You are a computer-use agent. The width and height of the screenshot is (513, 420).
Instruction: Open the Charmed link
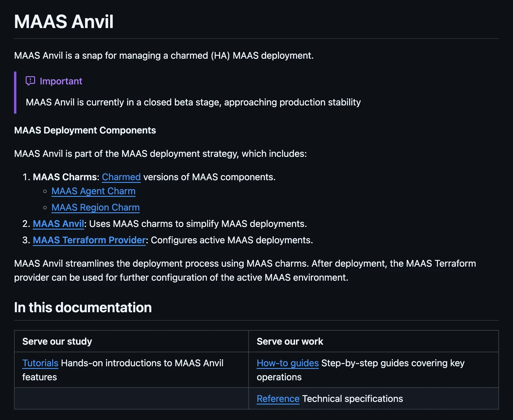pos(121,177)
